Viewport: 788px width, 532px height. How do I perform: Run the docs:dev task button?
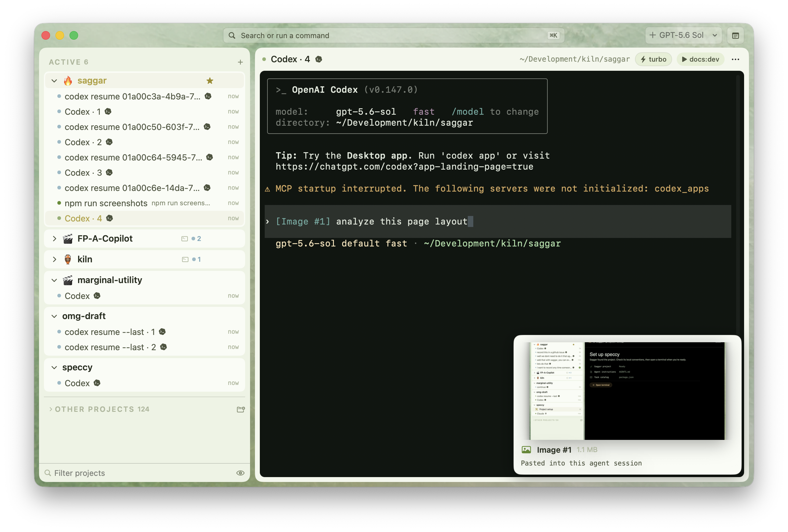click(x=700, y=59)
